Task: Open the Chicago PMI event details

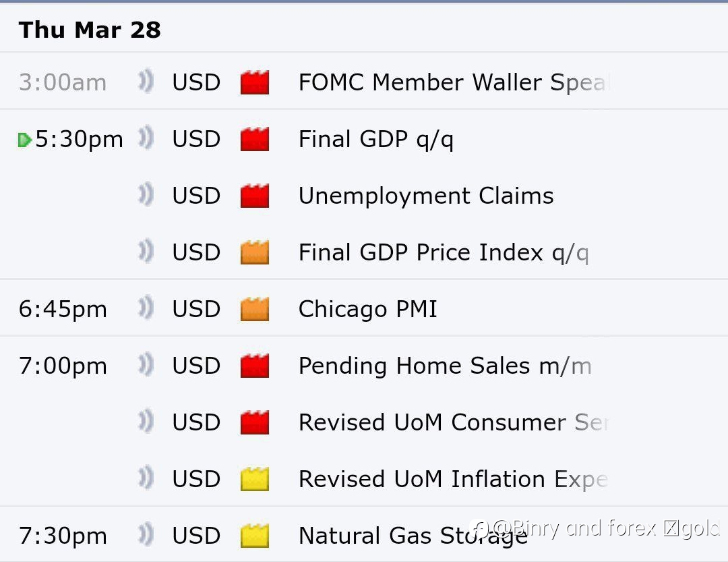Action: 368,309
